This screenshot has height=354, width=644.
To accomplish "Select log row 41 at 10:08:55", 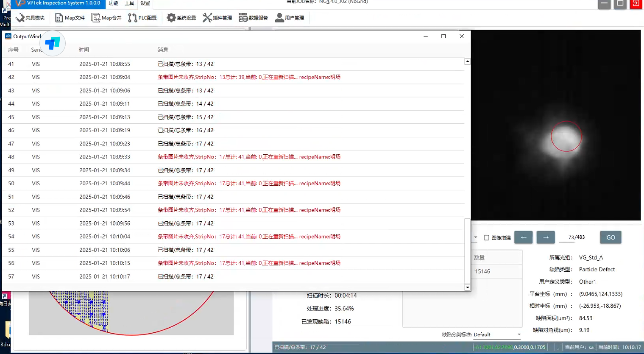I will 233,64.
